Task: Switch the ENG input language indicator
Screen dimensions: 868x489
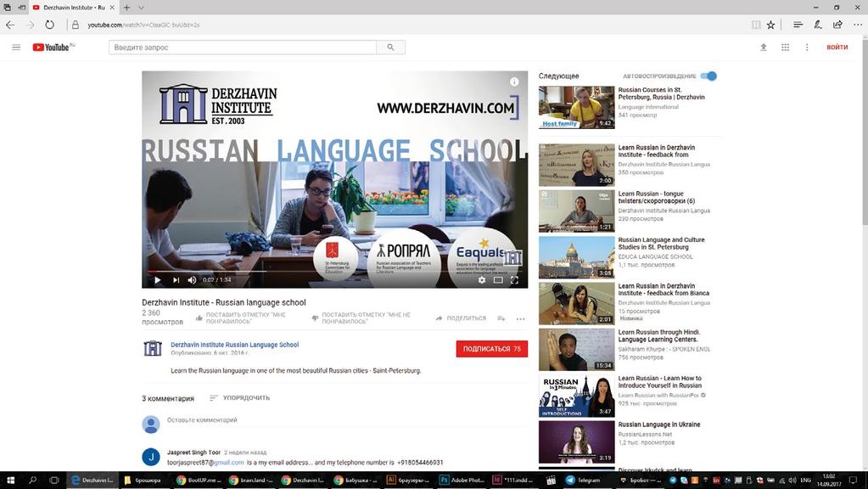Action: (x=806, y=481)
